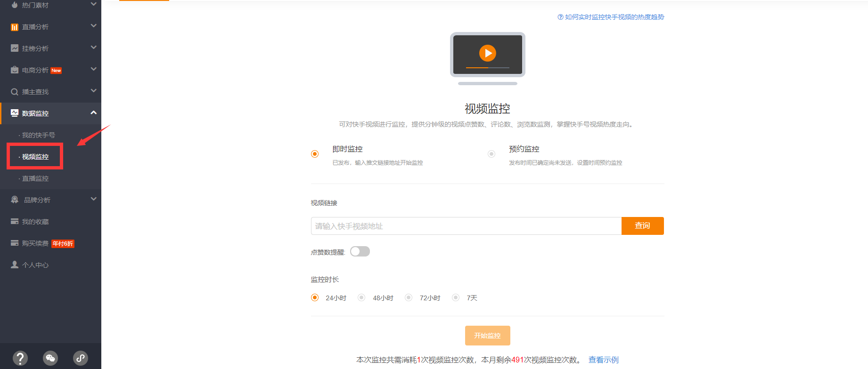Click the 开始监控 button
868x369 pixels.
pos(488,336)
